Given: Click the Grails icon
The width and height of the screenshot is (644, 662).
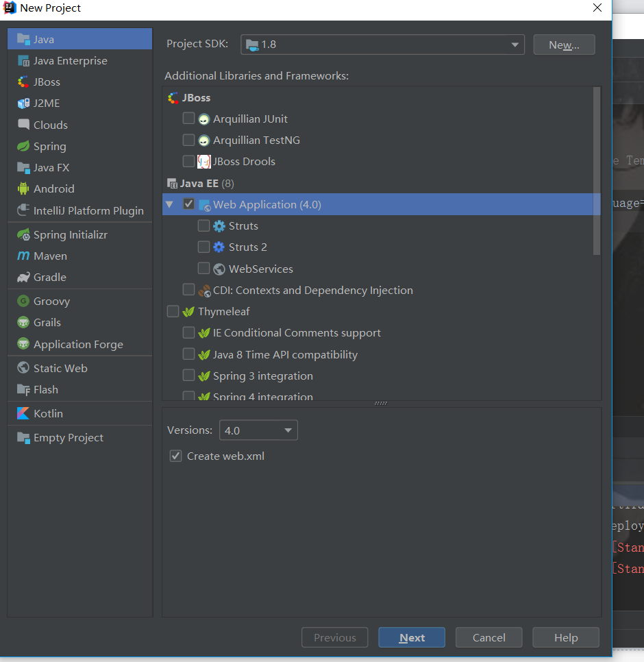Looking at the screenshot, I should 23,322.
